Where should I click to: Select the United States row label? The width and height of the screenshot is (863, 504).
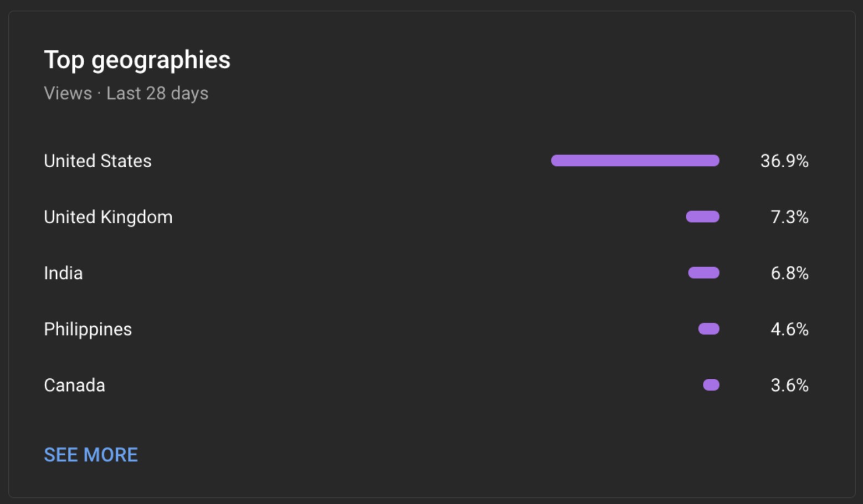coord(97,161)
